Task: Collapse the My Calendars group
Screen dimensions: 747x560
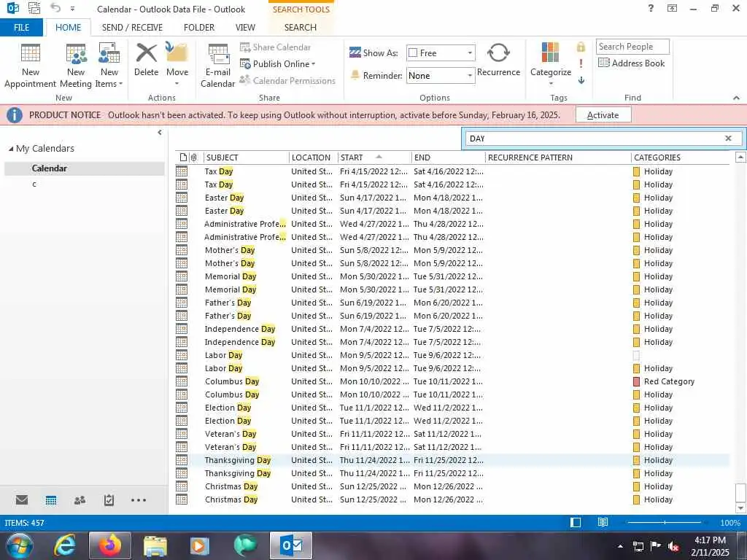Action: 11,149
